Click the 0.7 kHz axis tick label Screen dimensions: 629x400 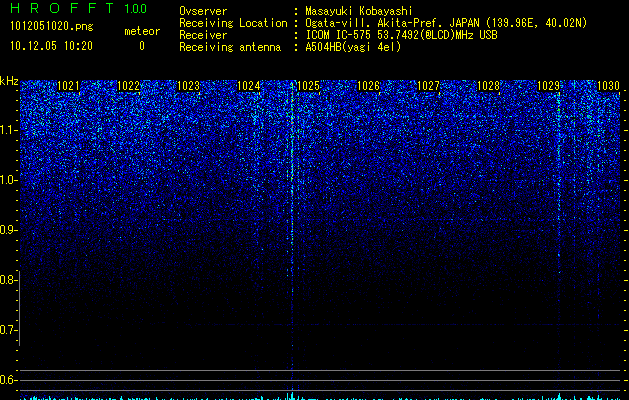click(x=8, y=330)
